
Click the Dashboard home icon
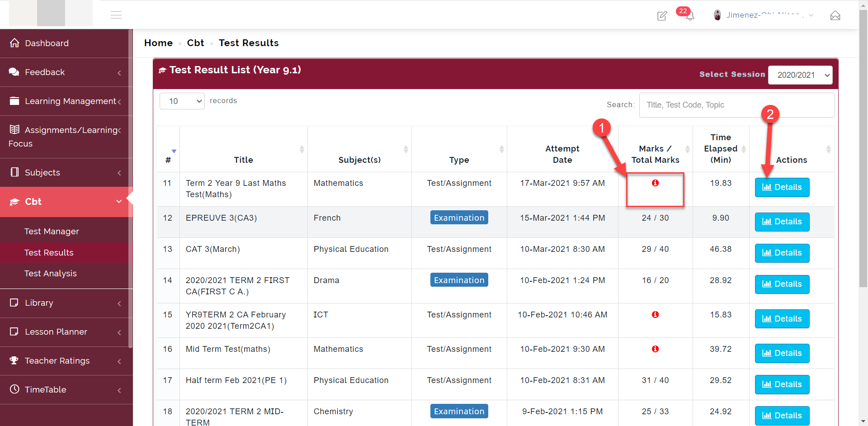click(14, 43)
